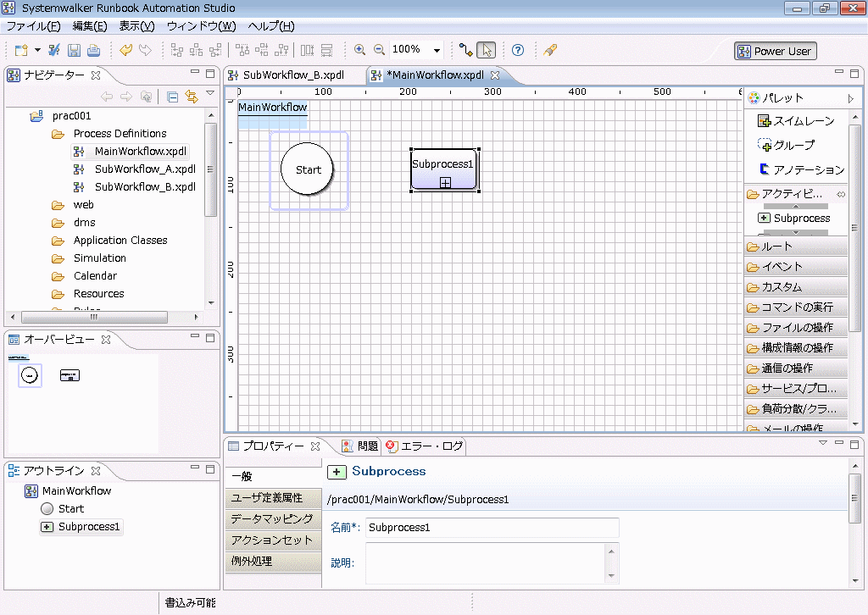The width and height of the screenshot is (868, 615).
Task: Select the Application Classes folder
Action: (120, 240)
